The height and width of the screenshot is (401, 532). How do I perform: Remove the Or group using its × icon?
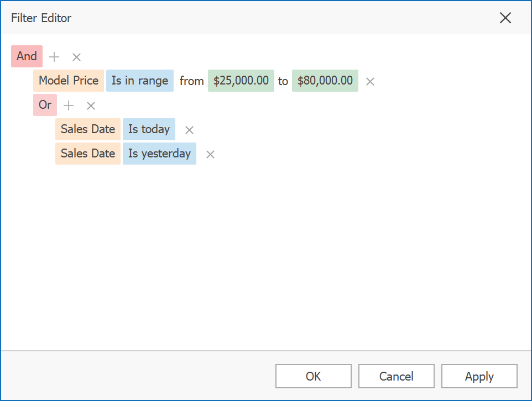91,105
